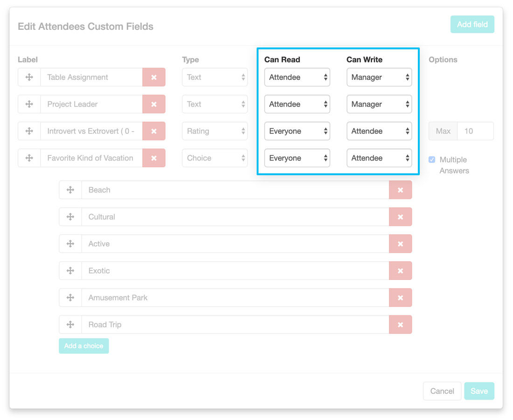
Task: Edit the Table Assignment label field
Action: (91, 77)
